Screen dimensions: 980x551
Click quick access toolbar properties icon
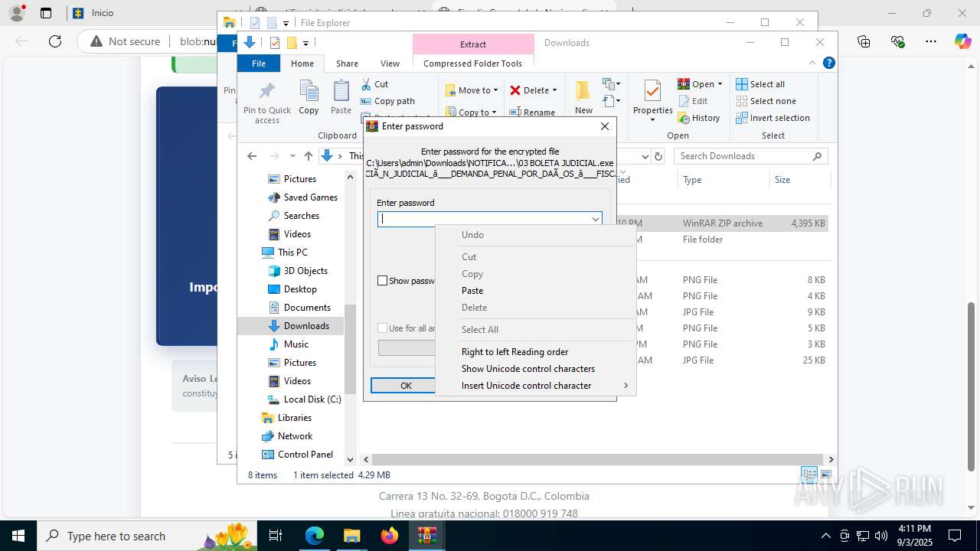click(x=275, y=43)
